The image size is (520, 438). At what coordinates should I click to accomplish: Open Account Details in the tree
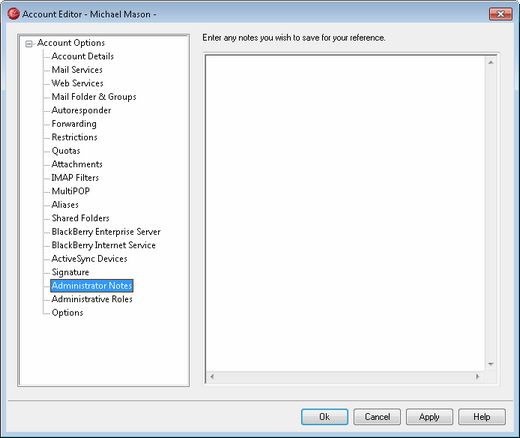[x=83, y=56]
